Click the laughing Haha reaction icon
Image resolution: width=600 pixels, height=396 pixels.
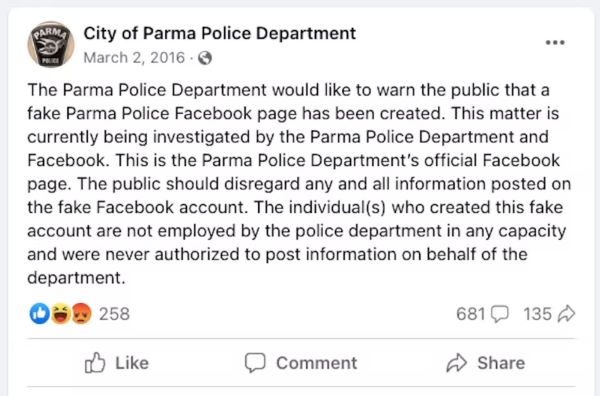[60, 314]
